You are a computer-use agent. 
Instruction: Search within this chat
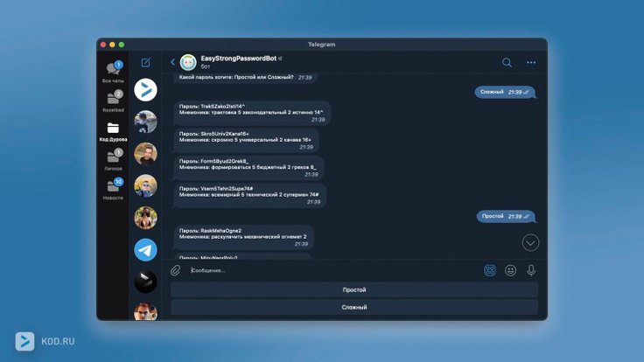[507, 62]
